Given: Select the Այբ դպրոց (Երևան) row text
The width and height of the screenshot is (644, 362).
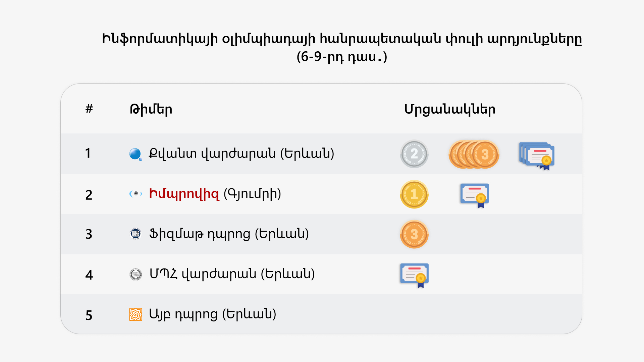Looking at the screenshot, I should 213,314.
